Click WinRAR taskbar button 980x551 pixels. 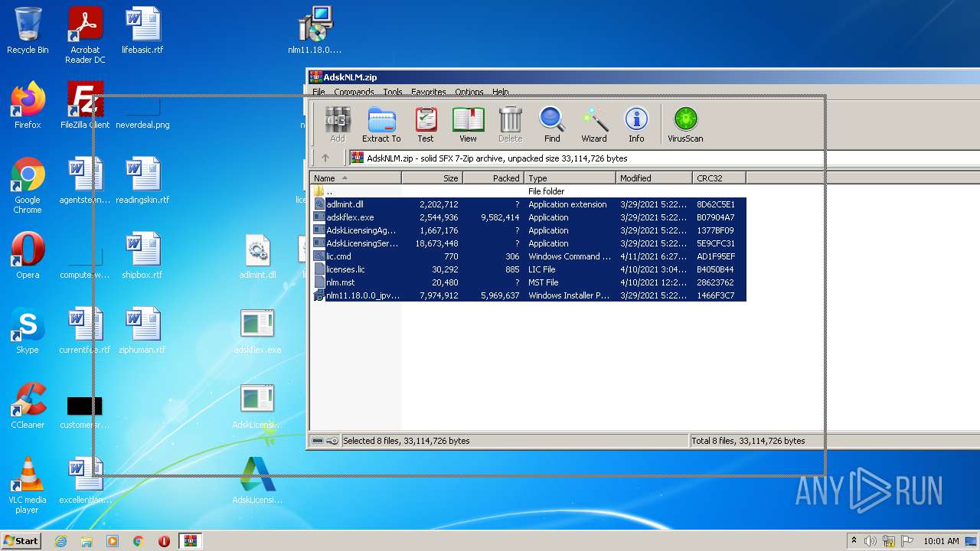click(x=191, y=541)
